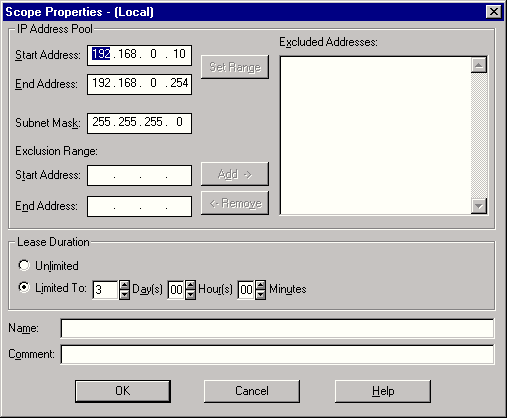507x418 pixels.
Task: Click the Add -> exclusion button
Action: click(235, 174)
